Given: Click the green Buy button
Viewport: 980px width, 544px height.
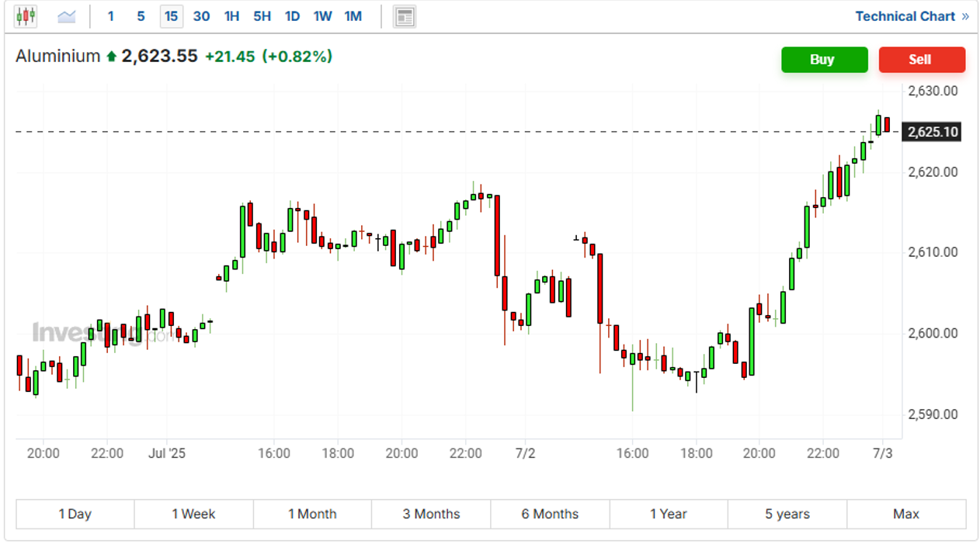Looking at the screenshot, I should coord(824,60).
